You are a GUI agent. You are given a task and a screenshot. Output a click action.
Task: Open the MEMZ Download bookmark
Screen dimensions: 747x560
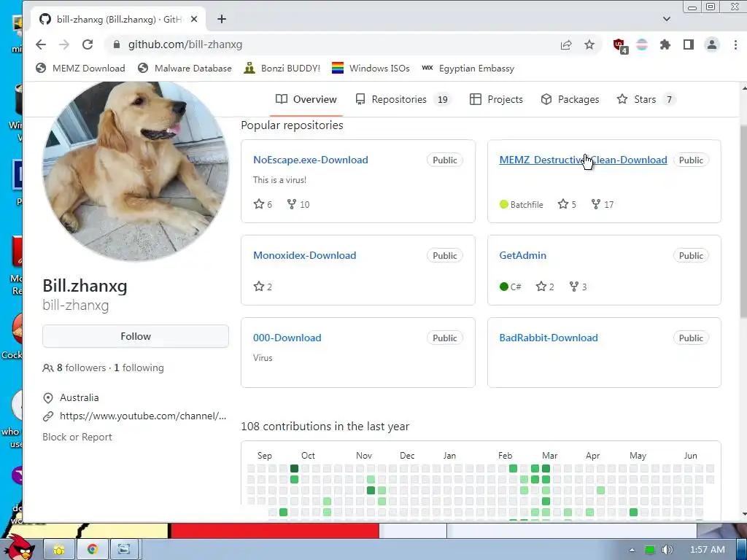80,68
